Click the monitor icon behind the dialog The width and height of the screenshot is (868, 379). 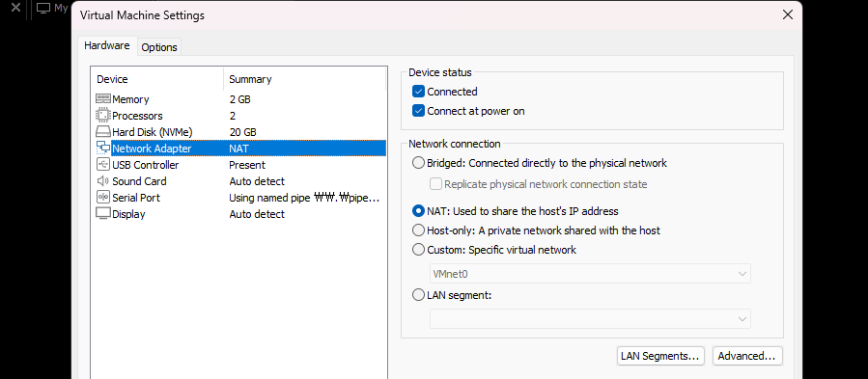(43, 9)
